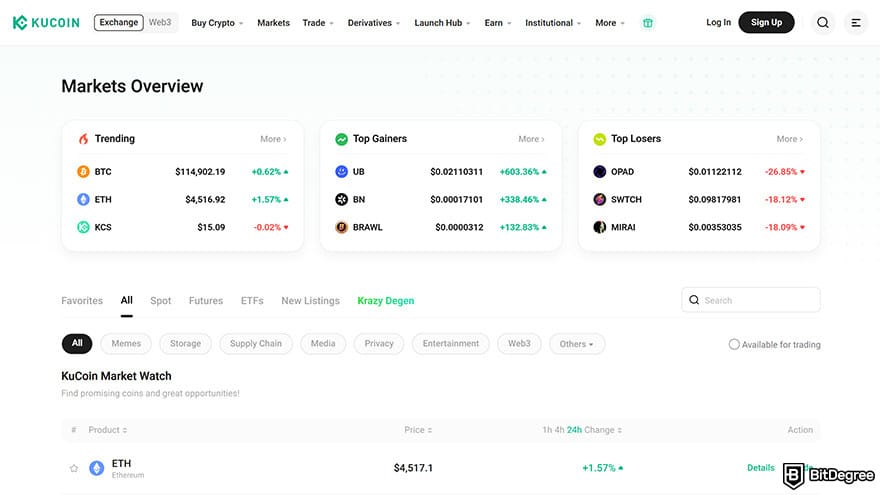Open the Others category dropdown
The image size is (880, 495).
pyautogui.click(x=576, y=344)
